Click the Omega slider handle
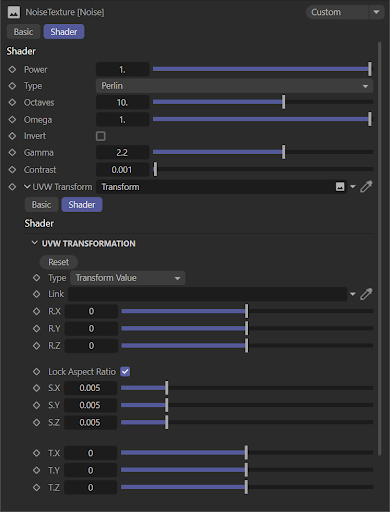 click(x=370, y=119)
